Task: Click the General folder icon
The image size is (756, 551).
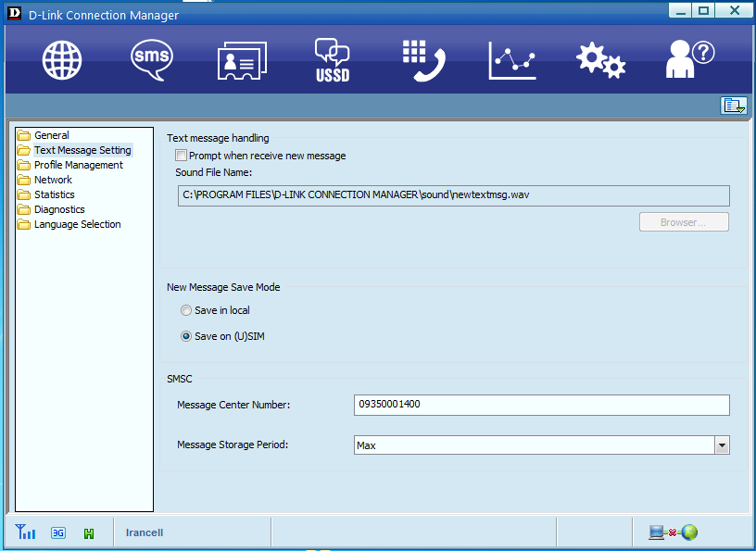Action: coord(24,135)
